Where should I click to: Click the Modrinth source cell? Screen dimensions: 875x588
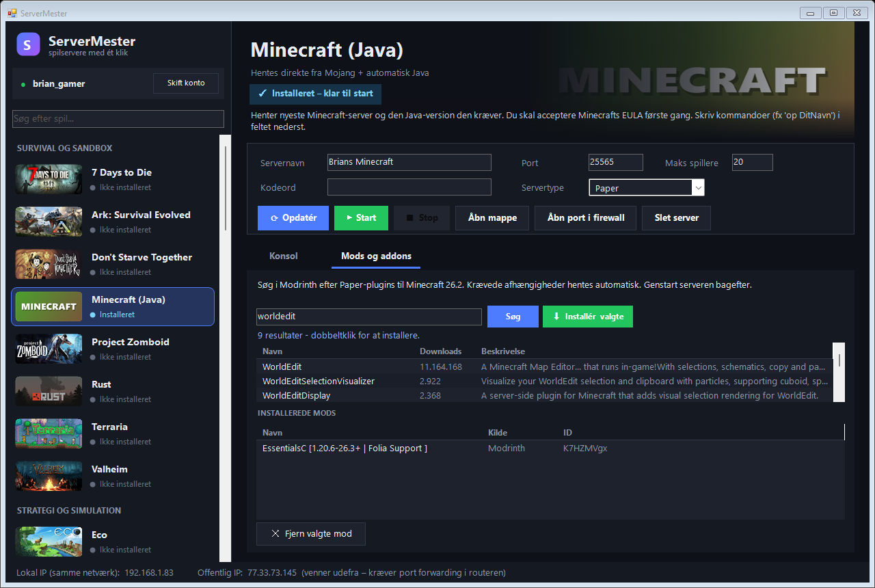(x=507, y=449)
